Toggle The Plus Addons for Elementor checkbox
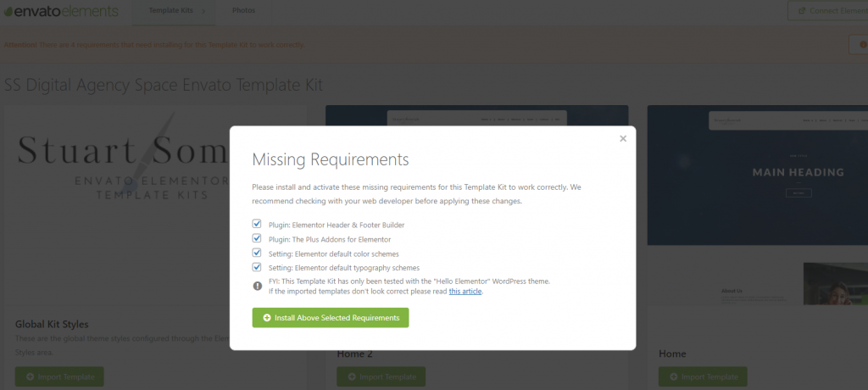This screenshot has height=390, width=868. 257,238
